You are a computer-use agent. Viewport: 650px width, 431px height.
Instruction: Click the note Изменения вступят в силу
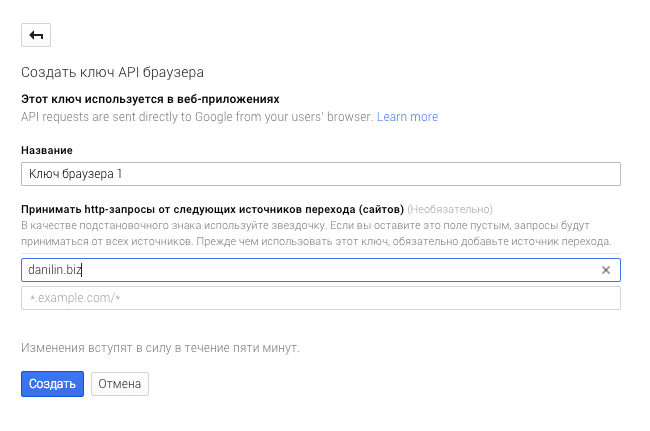(160, 348)
